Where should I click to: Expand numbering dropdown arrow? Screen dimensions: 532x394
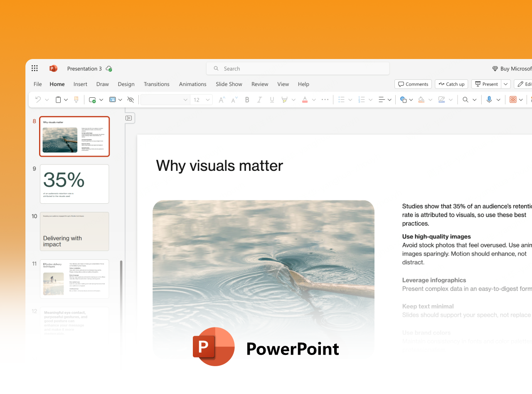coord(370,100)
